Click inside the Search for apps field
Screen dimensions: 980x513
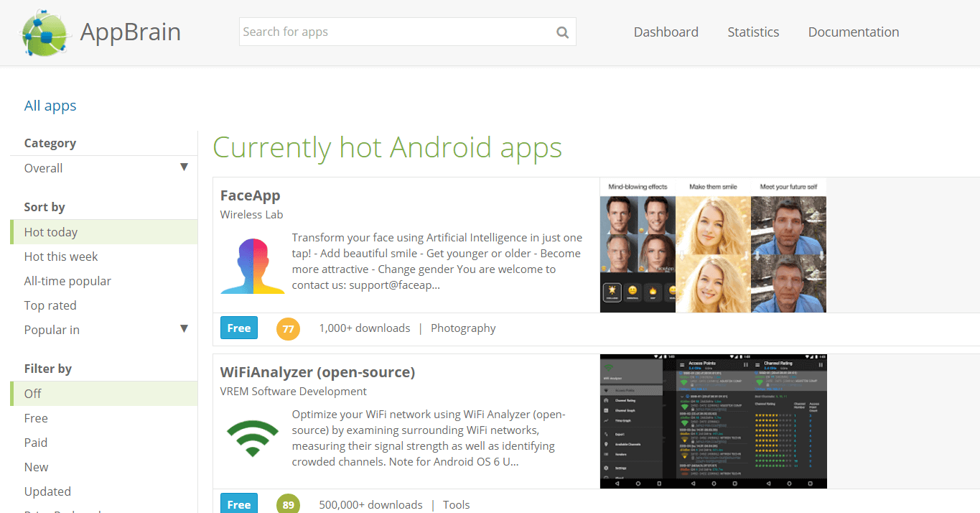click(x=395, y=32)
